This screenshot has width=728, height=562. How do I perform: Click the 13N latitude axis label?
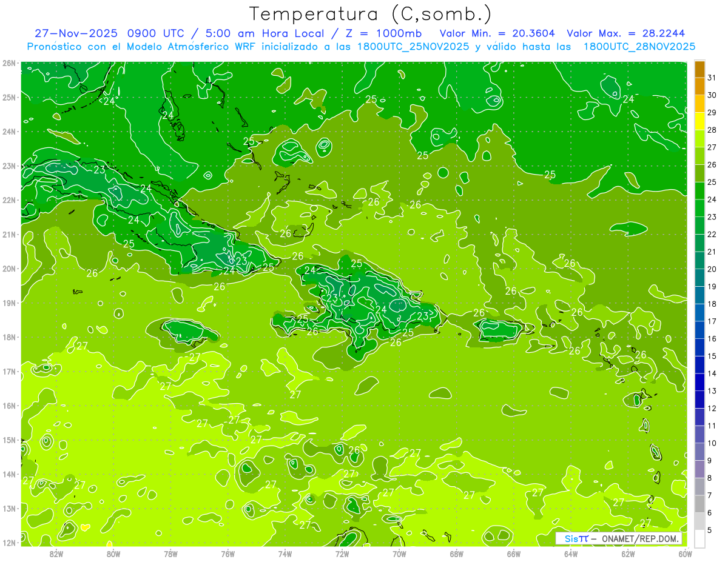coord(8,509)
